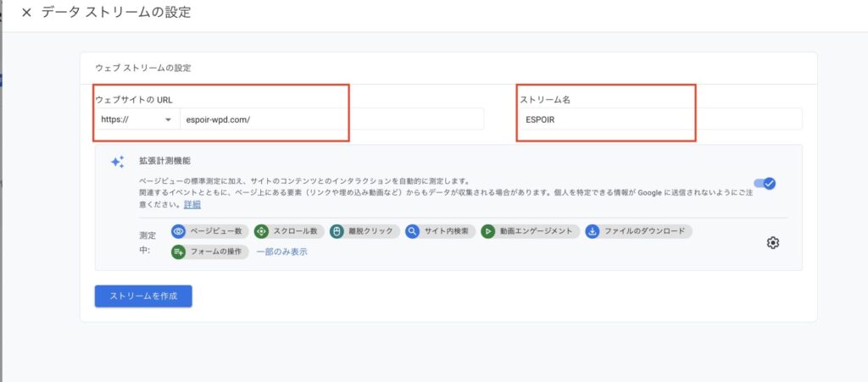Viewport: 868px width, 382px height.
Task: Collapse chips with 一部のみ表示
Action: [281, 252]
